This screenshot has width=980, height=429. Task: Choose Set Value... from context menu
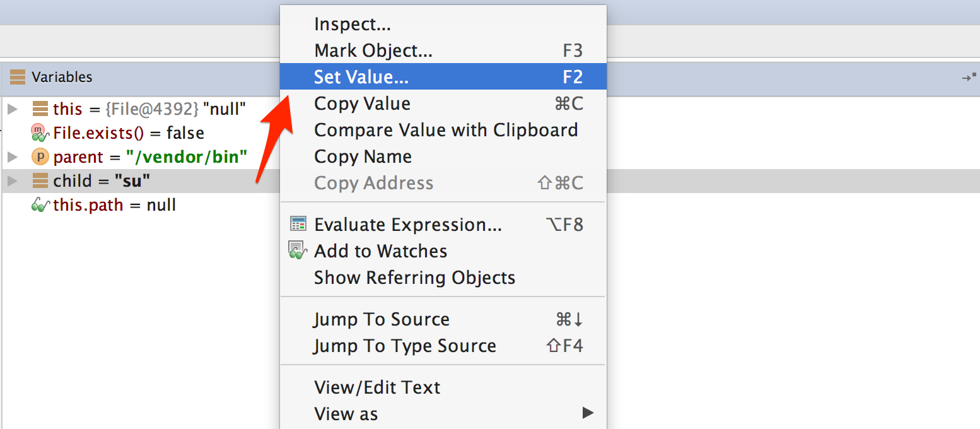(x=361, y=77)
